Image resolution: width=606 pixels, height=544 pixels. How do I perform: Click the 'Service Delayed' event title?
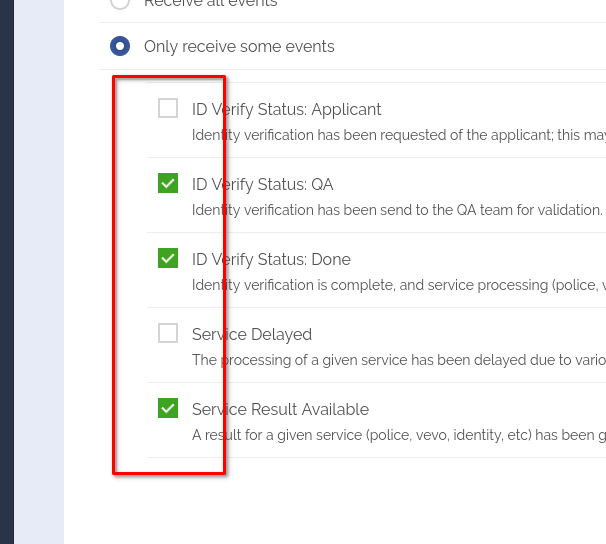[252, 335]
